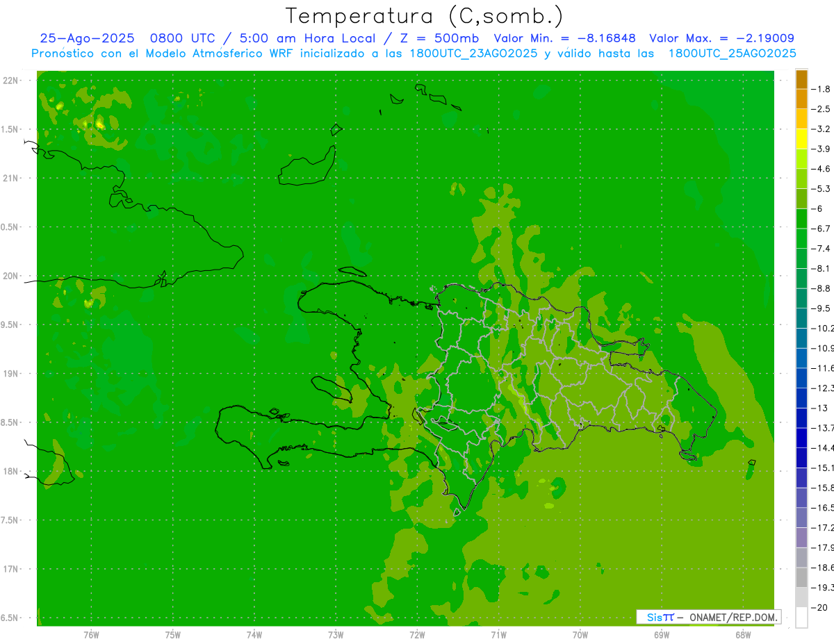The image size is (834, 644).
Task: Click the '-8.1' legend value
Action: [822, 268]
